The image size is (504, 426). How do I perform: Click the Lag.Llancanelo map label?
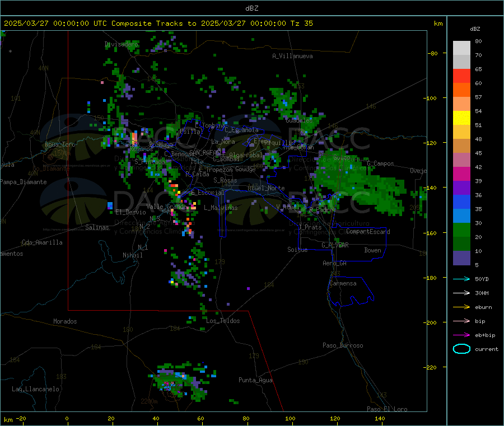click(x=36, y=389)
